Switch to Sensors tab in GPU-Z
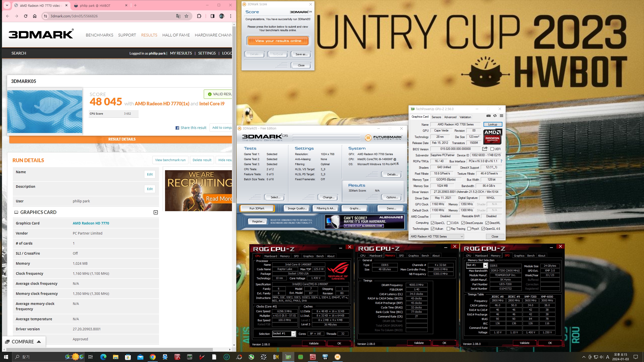 pyautogui.click(x=436, y=117)
